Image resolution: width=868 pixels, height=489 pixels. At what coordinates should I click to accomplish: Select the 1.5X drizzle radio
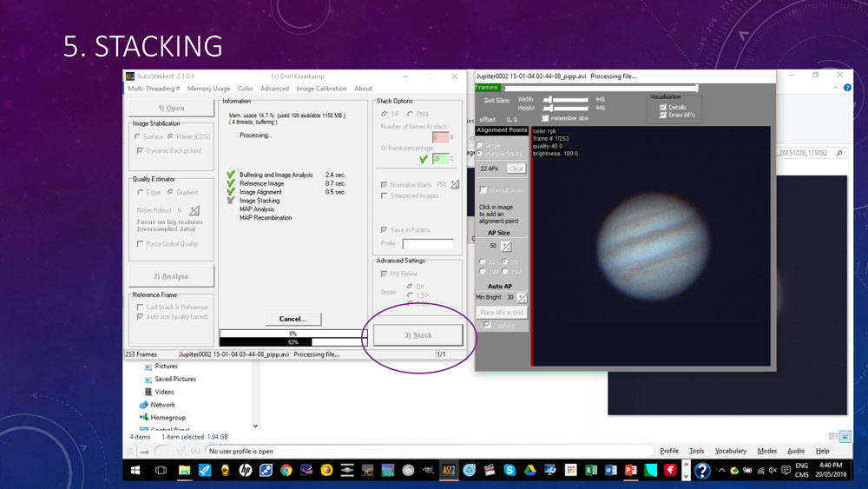click(410, 295)
